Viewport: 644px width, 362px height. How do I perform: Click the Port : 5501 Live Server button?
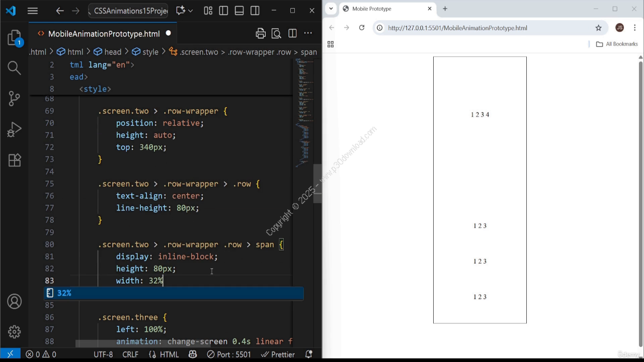(229, 354)
